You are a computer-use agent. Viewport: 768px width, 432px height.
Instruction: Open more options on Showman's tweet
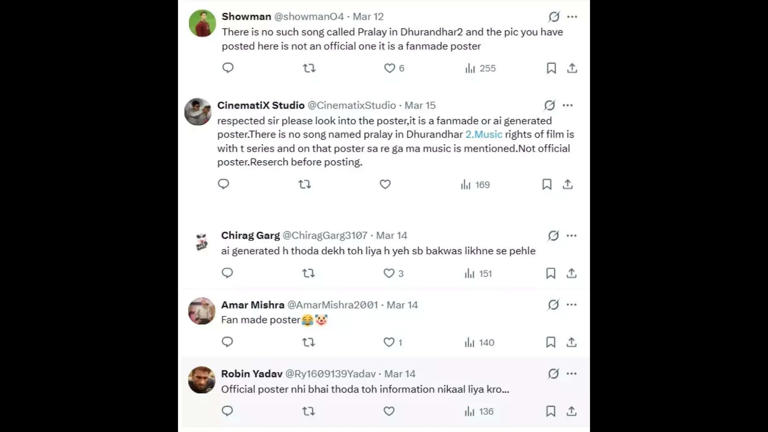[572, 17]
